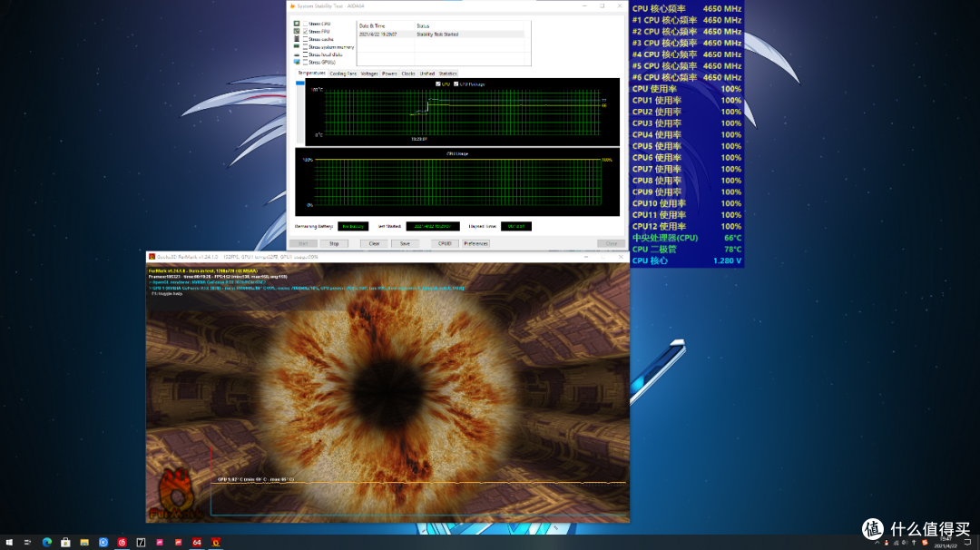Toggle the CPU Package legend checkbox
980x550 pixels.
456,83
